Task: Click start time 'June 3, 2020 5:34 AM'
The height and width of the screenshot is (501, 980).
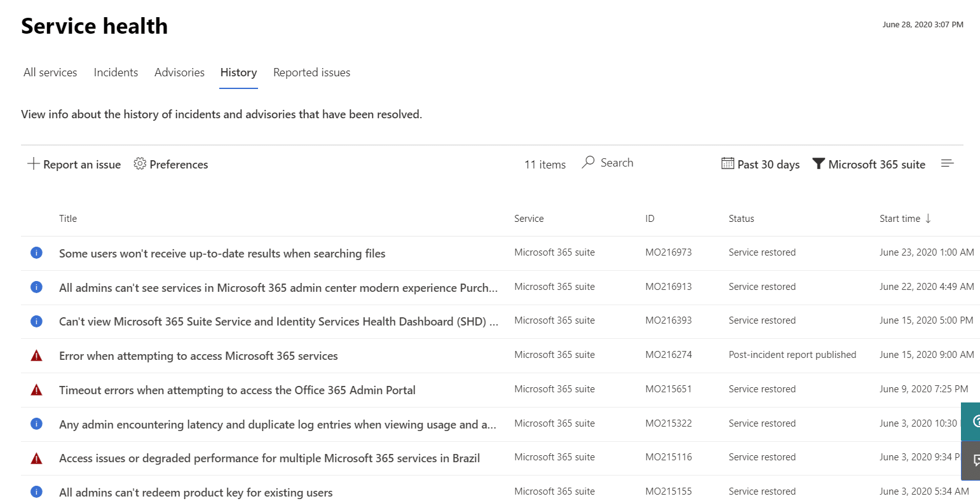Action: 924,491
